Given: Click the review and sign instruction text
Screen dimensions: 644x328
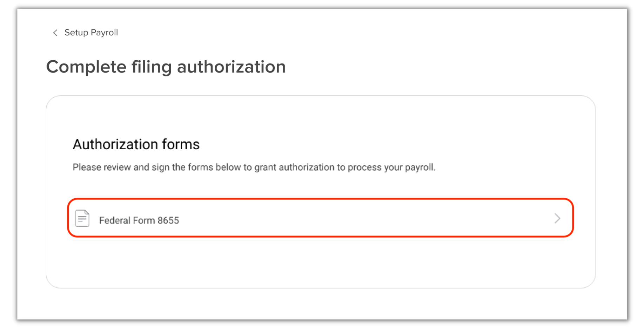Looking at the screenshot, I should 254,167.
